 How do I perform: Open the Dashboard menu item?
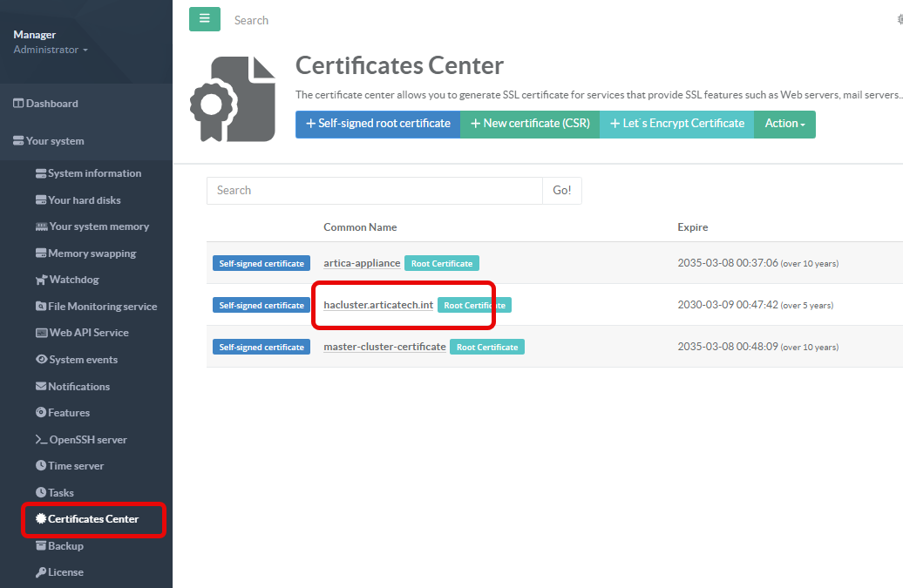pyautogui.click(x=51, y=104)
